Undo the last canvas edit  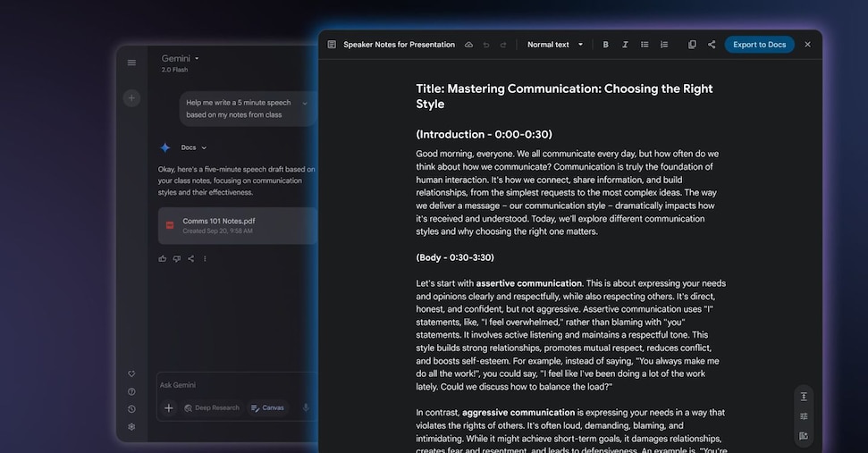point(486,45)
